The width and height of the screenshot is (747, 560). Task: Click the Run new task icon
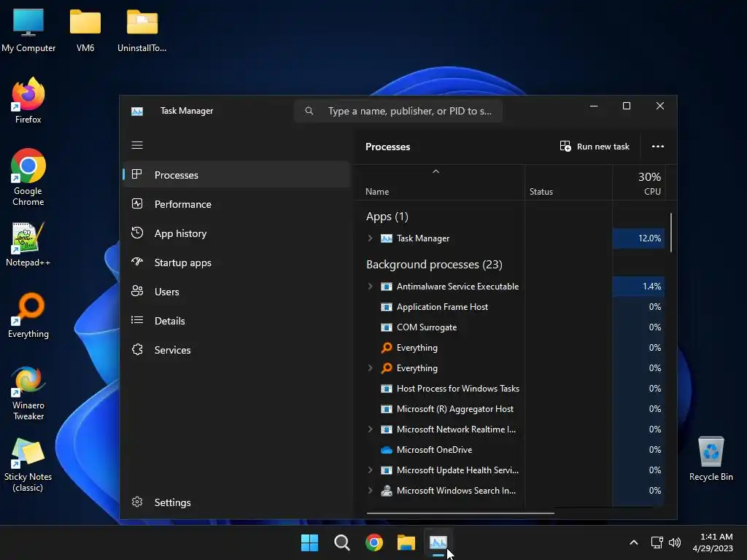pyautogui.click(x=565, y=146)
